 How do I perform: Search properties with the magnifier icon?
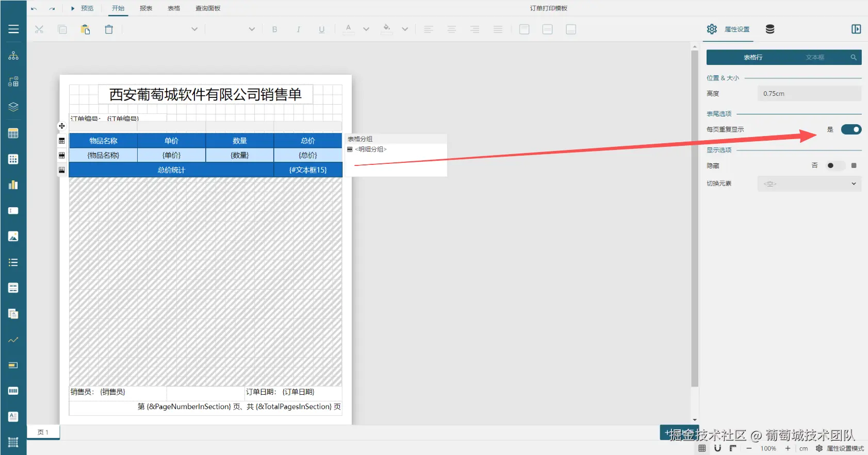pos(854,58)
